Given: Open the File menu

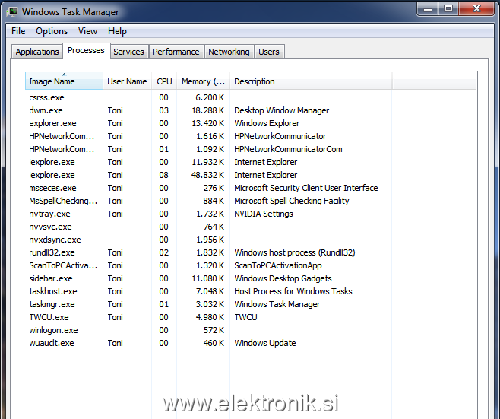Looking at the screenshot, I should point(18,31).
